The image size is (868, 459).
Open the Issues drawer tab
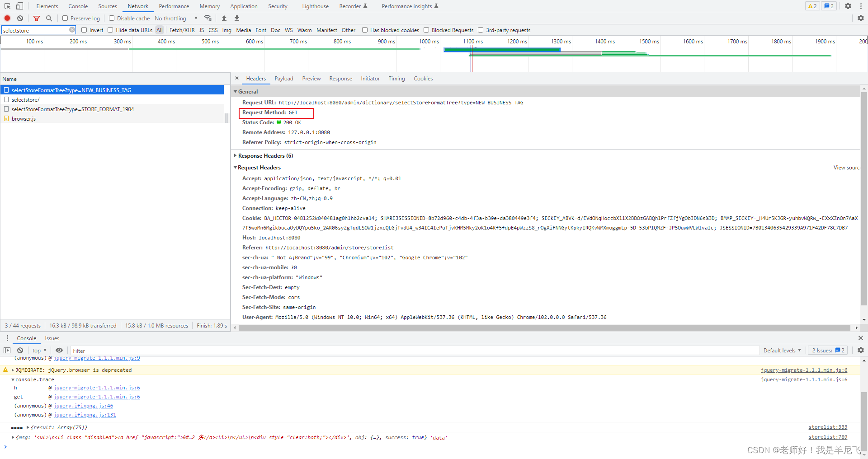pyautogui.click(x=52, y=338)
